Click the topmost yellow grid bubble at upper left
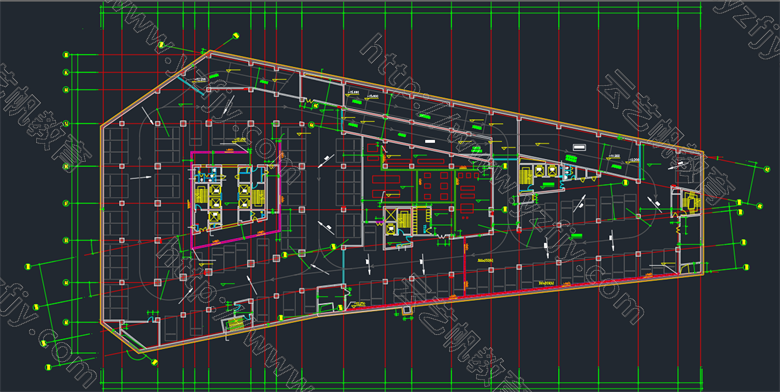This screenshot has height=392, width=780. pos(236,35)
